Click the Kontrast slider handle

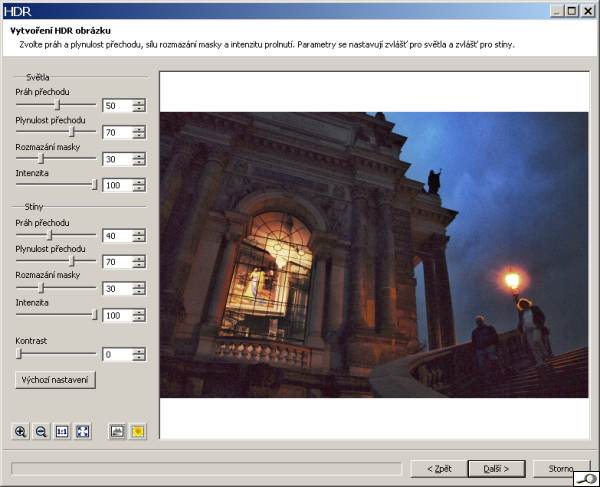(x=19, y=353)
